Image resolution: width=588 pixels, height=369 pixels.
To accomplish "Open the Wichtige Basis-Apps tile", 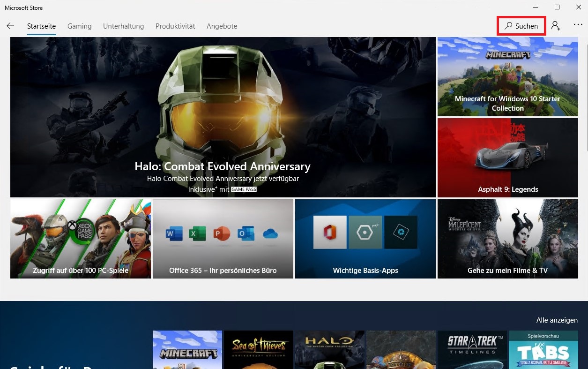I will coord(365,239).
